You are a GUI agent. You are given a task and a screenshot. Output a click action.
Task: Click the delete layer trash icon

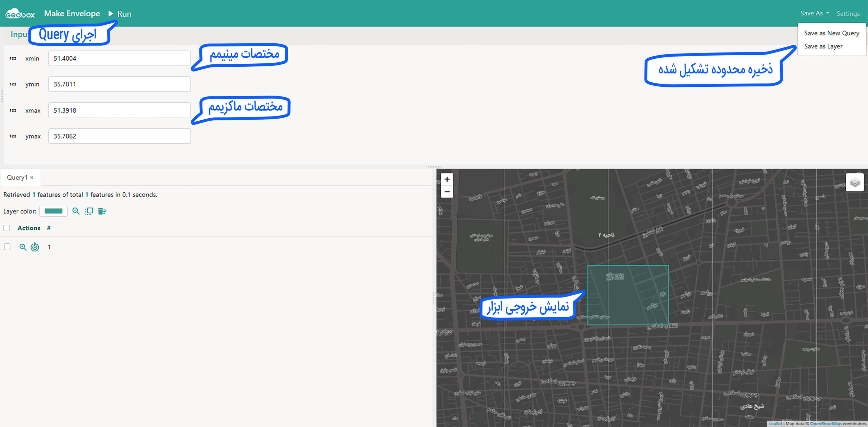point(102,211)
